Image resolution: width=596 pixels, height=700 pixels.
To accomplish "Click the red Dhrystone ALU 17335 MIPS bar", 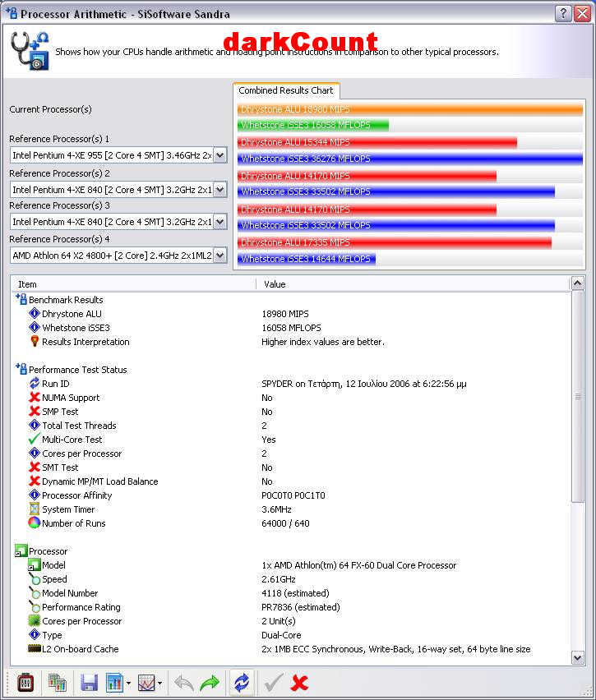I will click(x=395, y=242).
